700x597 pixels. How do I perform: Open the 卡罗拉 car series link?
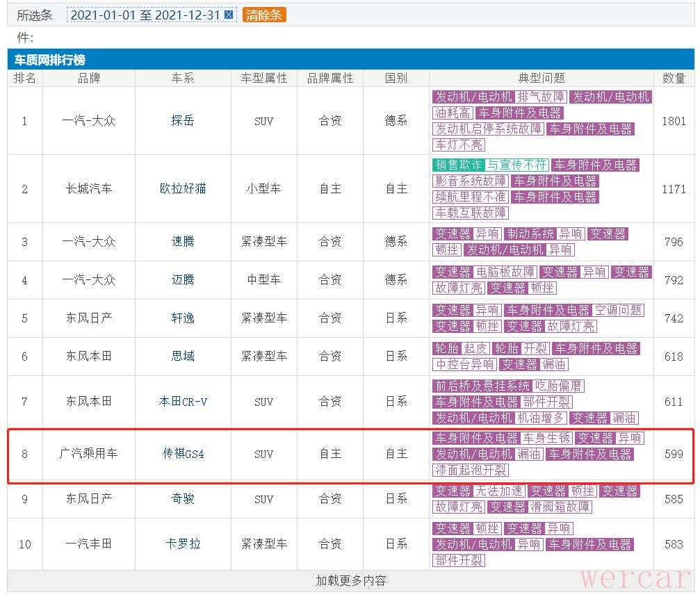[x=183, y=544]
